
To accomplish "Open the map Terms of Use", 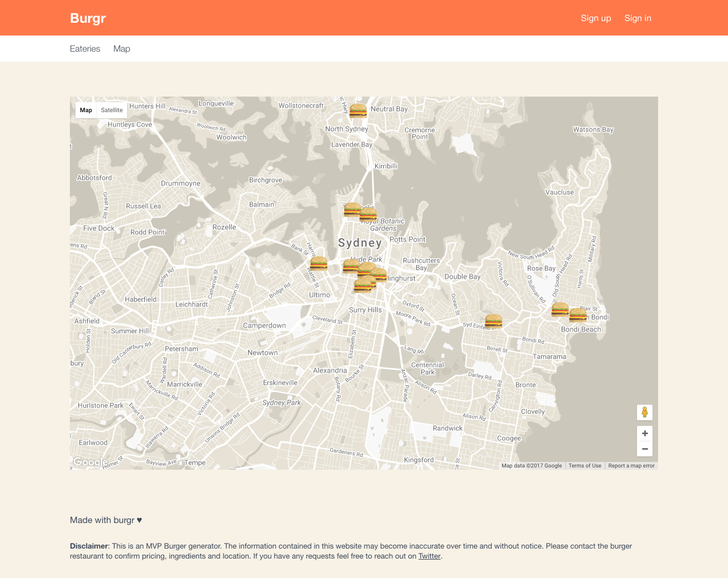I will point(584,466).
